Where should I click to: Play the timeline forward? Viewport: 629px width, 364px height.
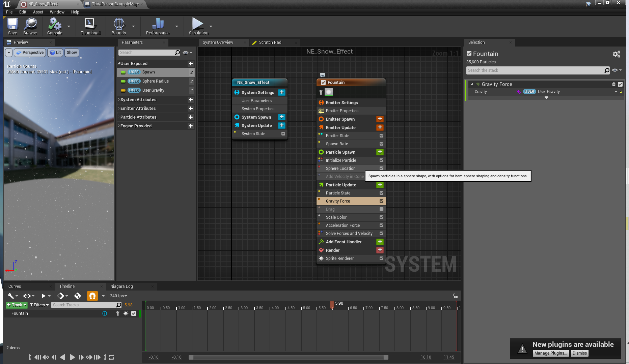click(72, 357)
